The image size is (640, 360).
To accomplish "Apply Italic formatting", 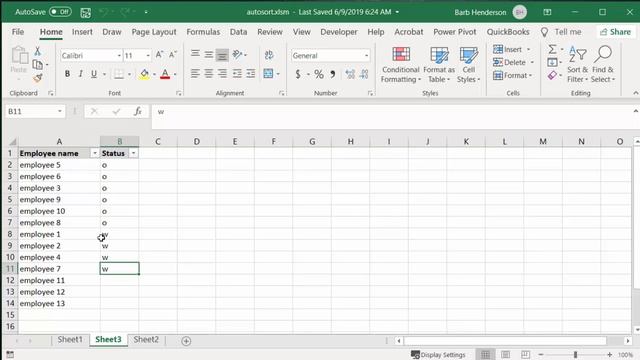I will pos(80,74).
